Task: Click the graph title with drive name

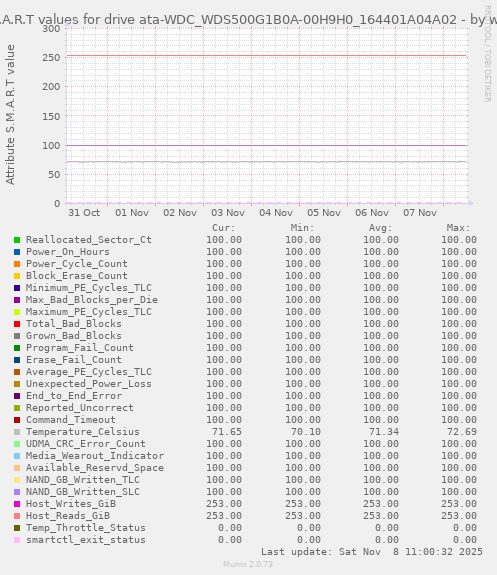Action: coord(248,19)
